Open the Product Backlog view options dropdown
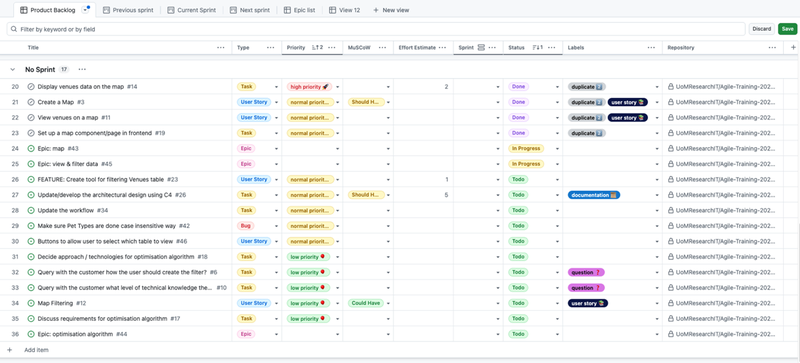The image size is (800, 363). pyautogui.click(x=86, y=10)
